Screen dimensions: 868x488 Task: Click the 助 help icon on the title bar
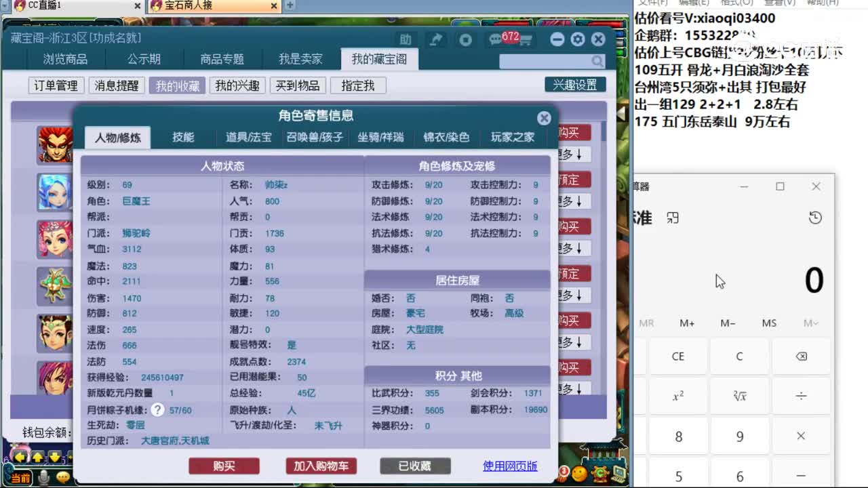[x=405, y=39]
